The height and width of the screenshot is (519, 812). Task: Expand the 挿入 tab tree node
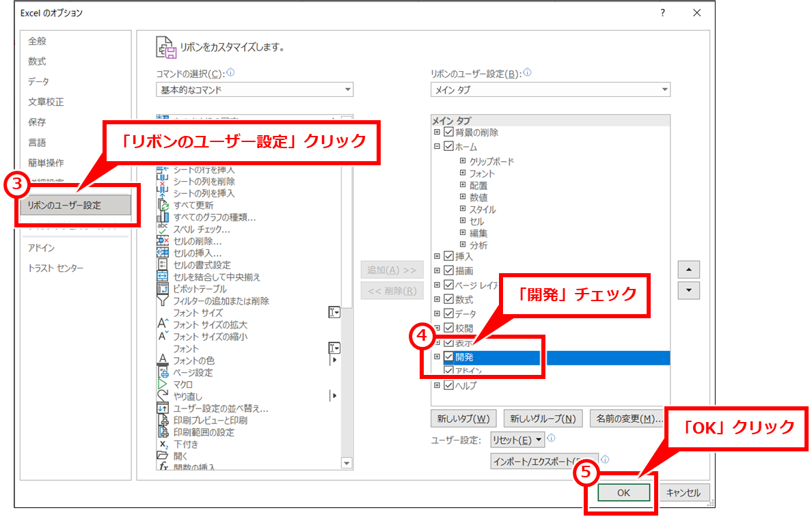click(436, 256)
